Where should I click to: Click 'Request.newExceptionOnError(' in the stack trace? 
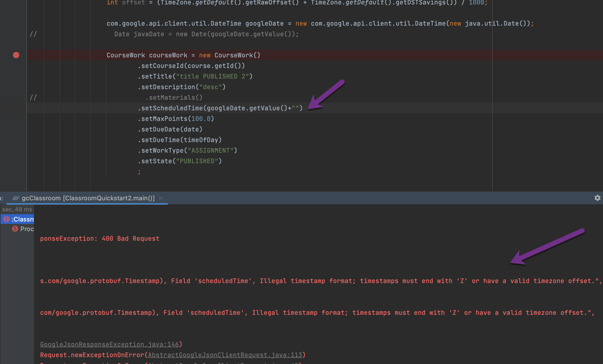[x=94, y=355]
